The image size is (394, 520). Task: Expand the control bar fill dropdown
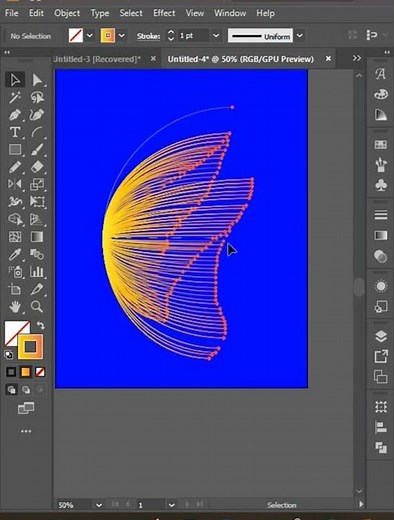tap(89, 35)
